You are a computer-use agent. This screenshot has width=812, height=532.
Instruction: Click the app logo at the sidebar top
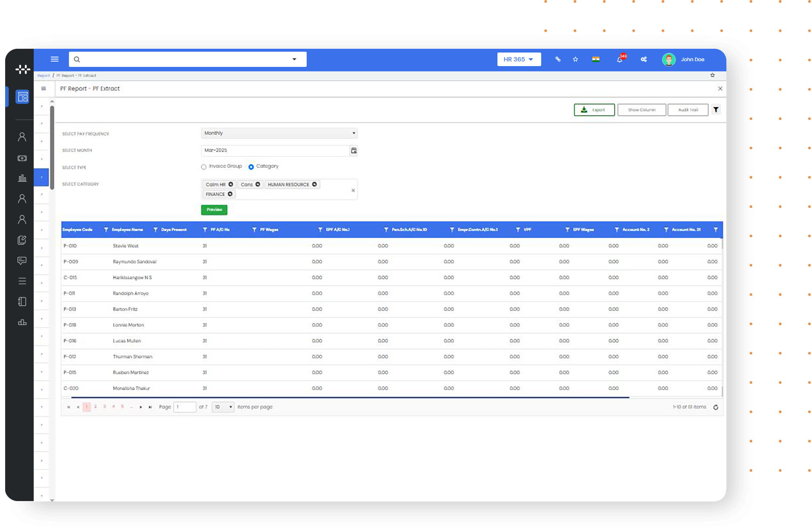click(23, 69)
